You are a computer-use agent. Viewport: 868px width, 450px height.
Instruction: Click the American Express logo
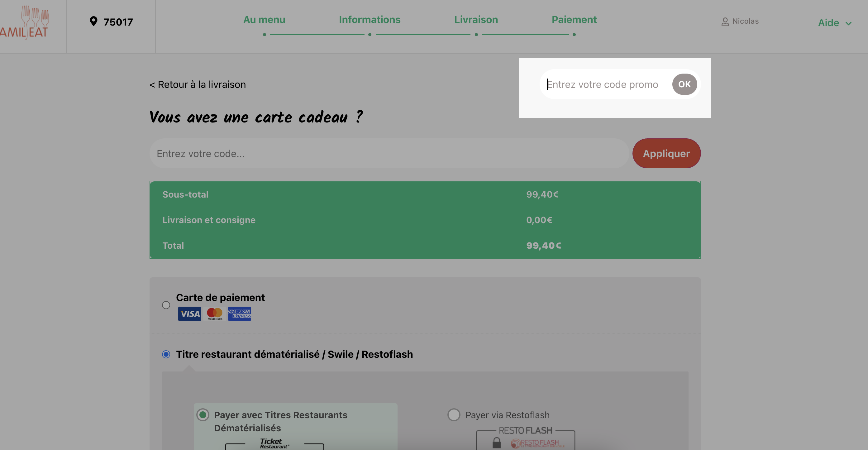239,314
